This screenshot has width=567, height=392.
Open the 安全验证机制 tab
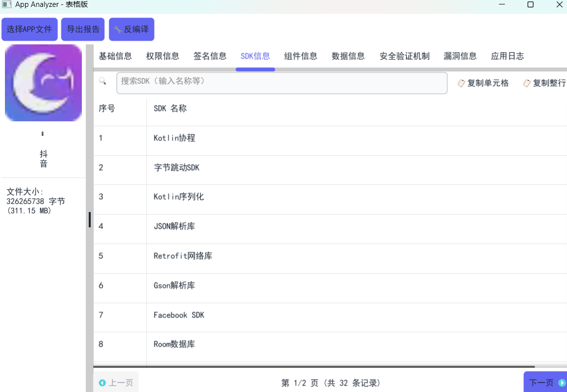[404, 56]
